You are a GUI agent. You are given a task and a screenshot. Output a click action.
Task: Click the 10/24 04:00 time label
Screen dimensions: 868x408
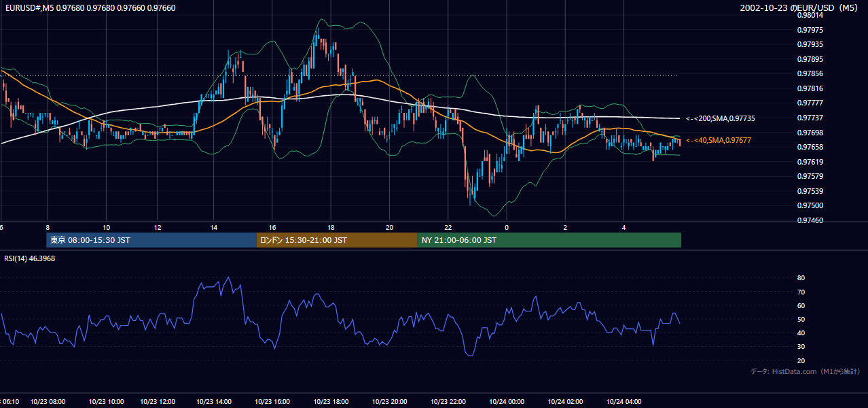tap(623, 402)
